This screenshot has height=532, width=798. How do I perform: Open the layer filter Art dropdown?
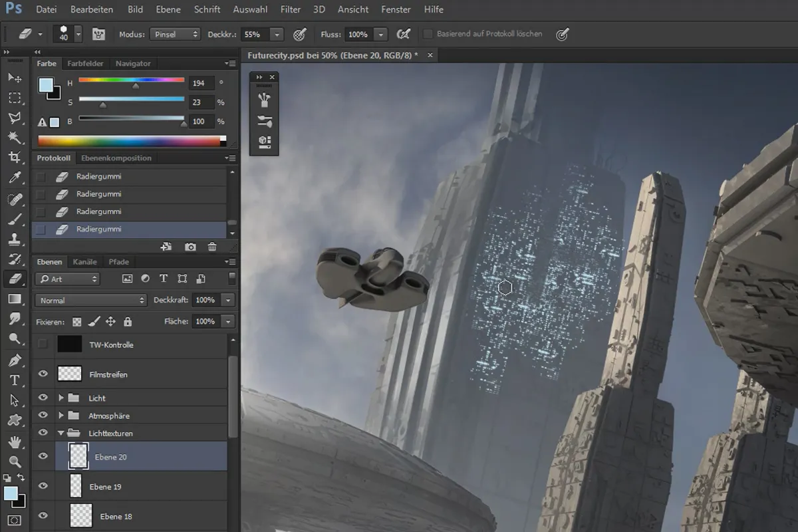tap(67, 279)
